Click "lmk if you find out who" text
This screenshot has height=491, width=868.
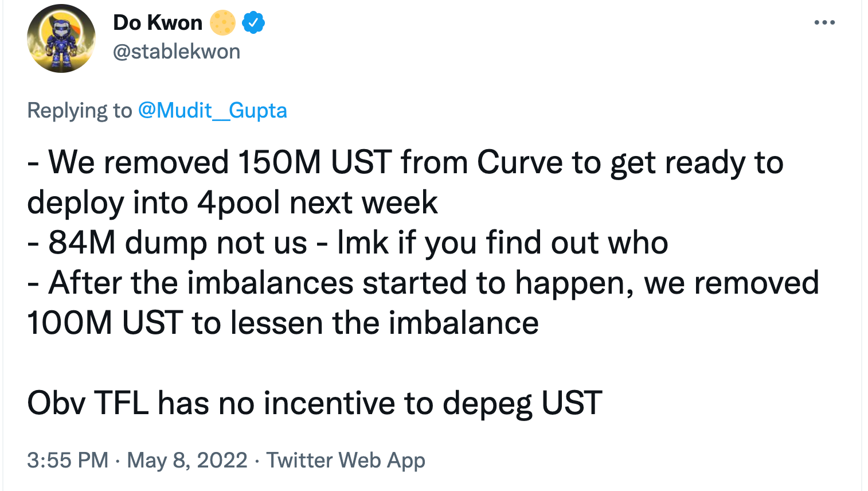point(503,243)
